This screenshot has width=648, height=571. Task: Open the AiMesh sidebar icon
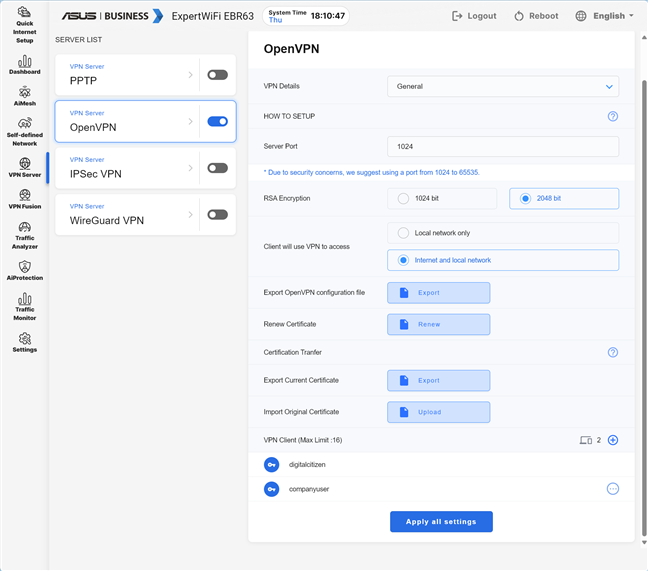[x=24, y=96]
